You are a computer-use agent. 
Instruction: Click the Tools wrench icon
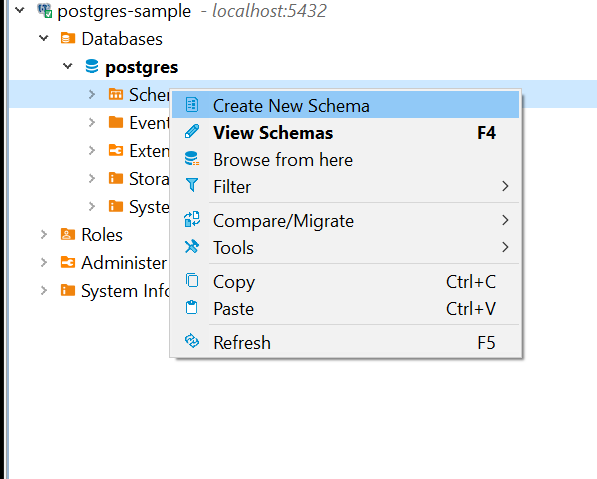click(x=192, y=246)
